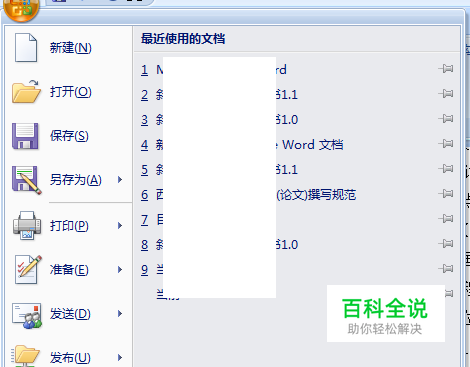
Task: Click the round Office button
Action: 21,9
